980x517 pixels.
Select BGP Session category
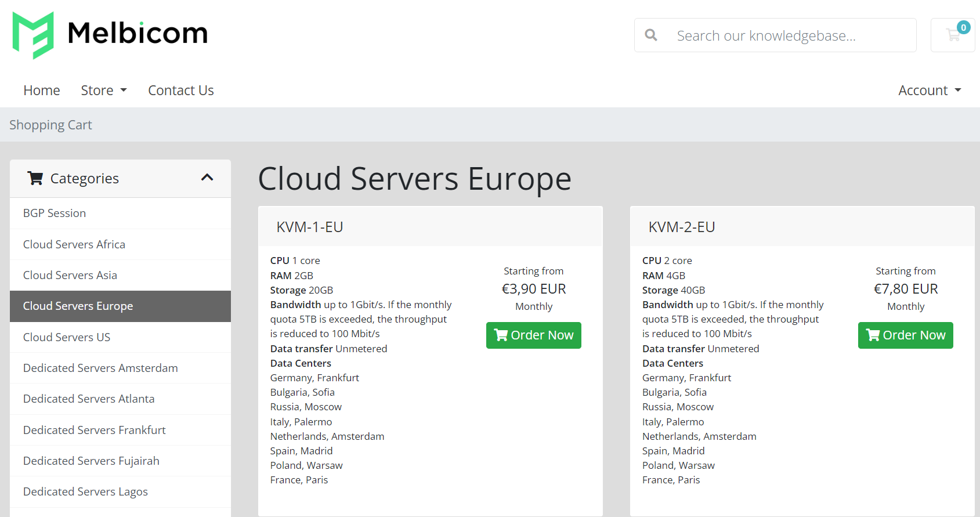[x=120, y=213]
